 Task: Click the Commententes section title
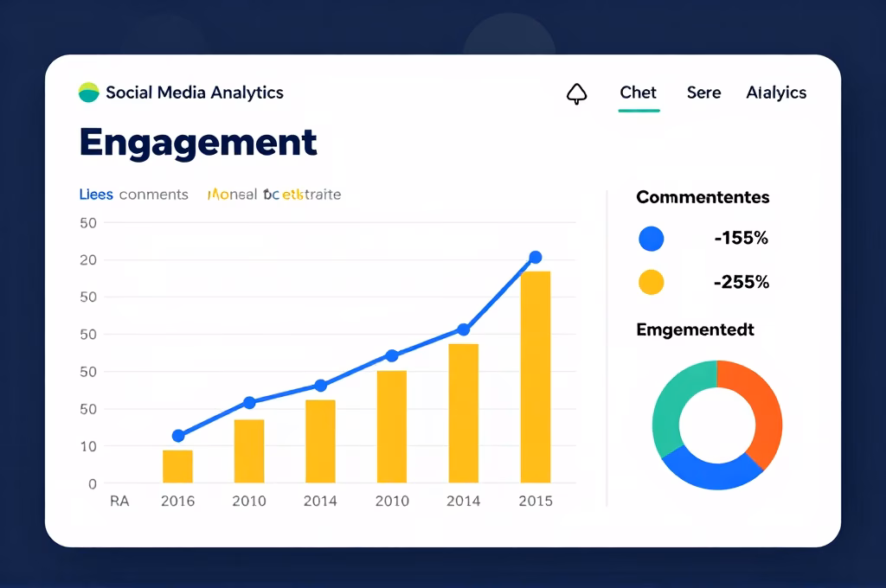[x=703, y=197]
